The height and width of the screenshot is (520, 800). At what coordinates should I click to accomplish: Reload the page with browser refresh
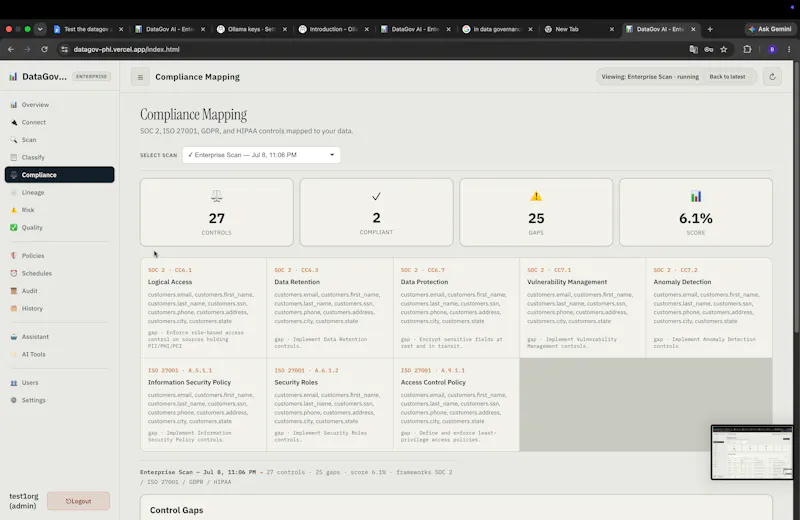tap(44, 49)
